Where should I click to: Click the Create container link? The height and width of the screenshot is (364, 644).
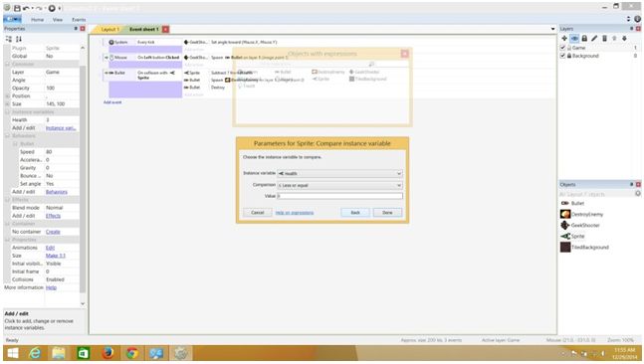53,232
